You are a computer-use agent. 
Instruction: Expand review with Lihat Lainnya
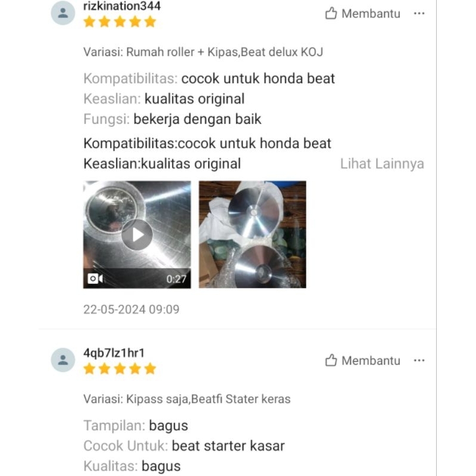(382, 164)
